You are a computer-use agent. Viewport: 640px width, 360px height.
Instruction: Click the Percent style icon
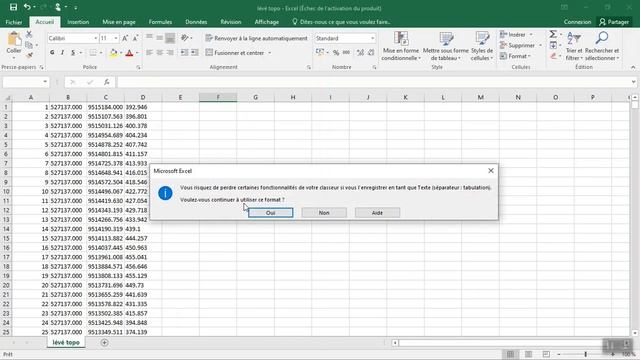click(336, 53)
